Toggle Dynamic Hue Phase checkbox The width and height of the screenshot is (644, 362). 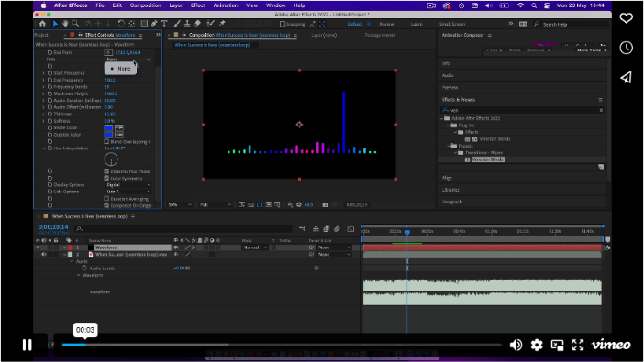click(106, 171)
